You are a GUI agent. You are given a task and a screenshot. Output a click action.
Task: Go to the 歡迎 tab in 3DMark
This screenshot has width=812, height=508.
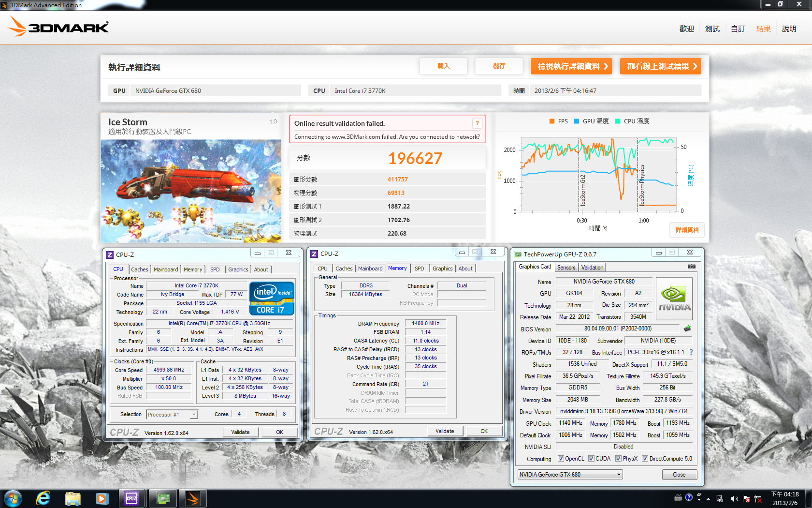[686, 29]
